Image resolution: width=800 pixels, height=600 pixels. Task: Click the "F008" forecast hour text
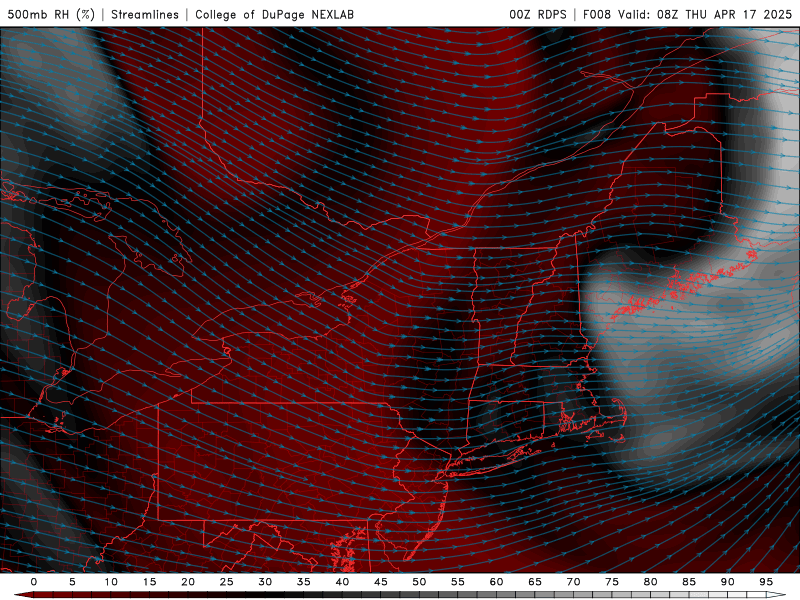coord(596,14)
